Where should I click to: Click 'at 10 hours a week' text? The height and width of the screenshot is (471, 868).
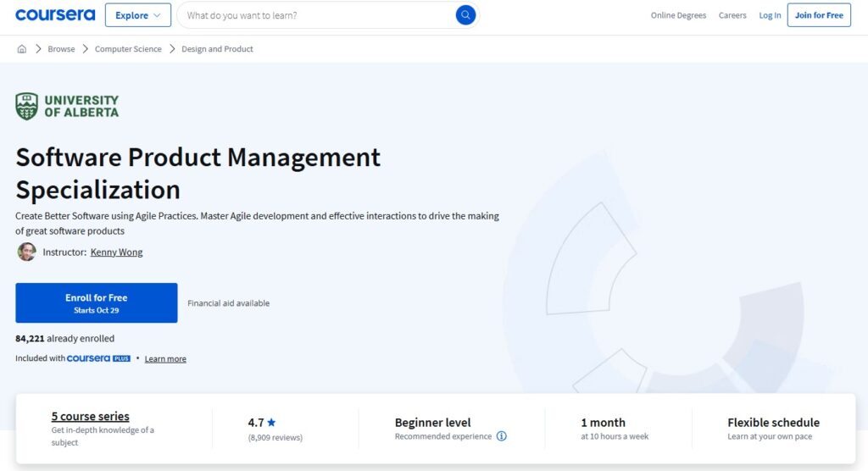pyautogui.click(x=615, y=436)
